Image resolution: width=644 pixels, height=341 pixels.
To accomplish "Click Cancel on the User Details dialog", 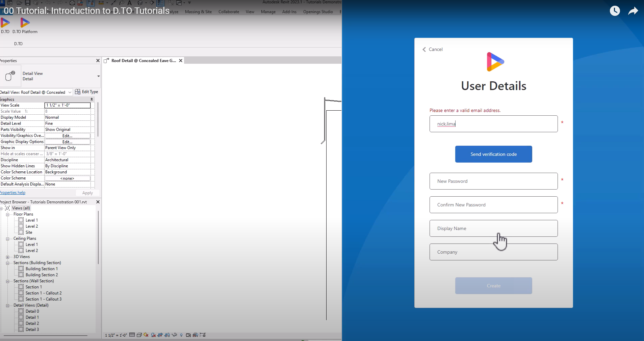I will (x=435, y=49).
